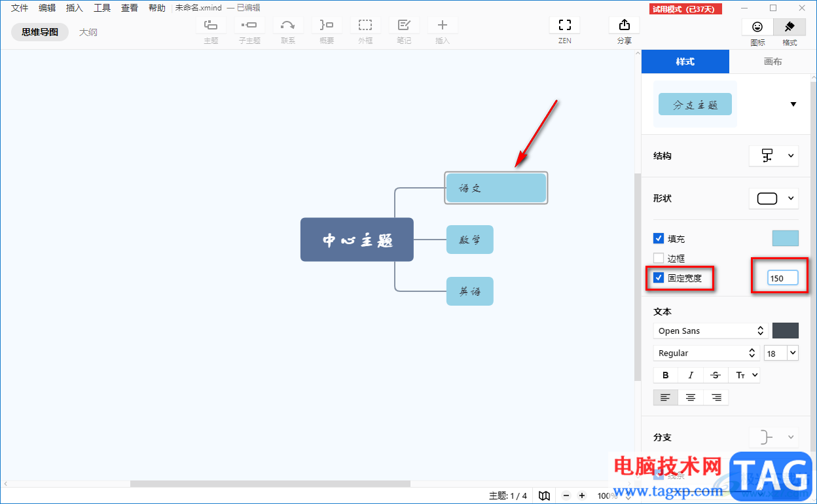Click the branch topic style preview thumbnail
Viewport: 817px width, 504px height.
(695, 105)
